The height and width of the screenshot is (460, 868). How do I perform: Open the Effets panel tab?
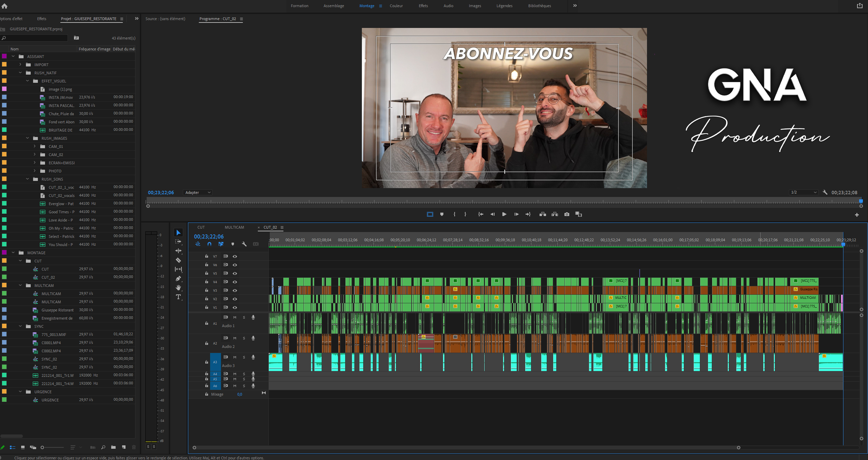(x=42, y=19)
